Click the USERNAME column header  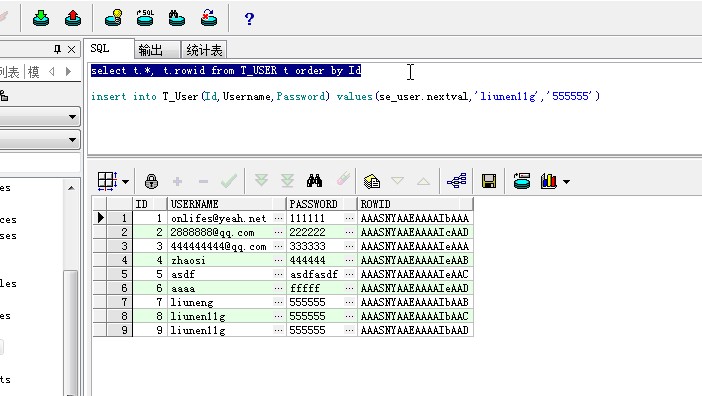[227, 204]
